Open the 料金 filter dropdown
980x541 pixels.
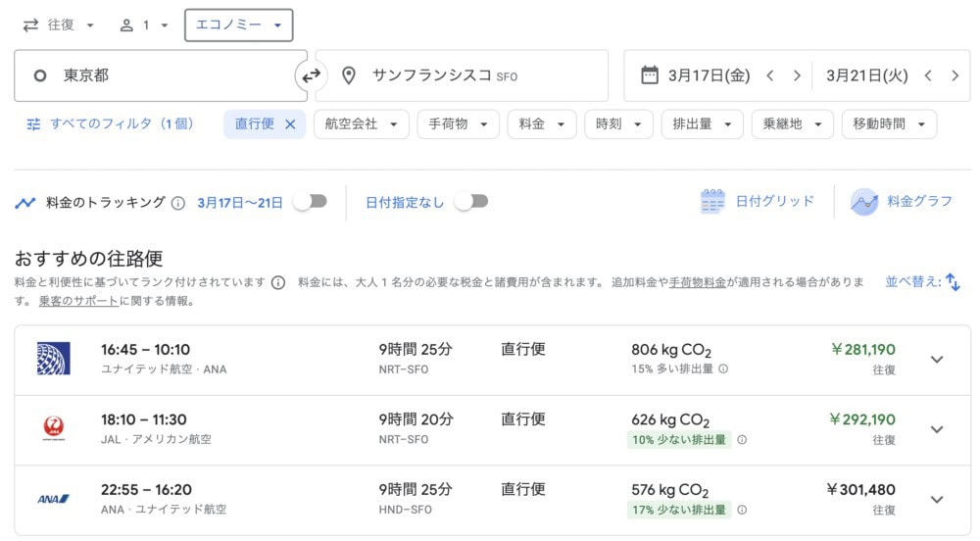[542, 124]
